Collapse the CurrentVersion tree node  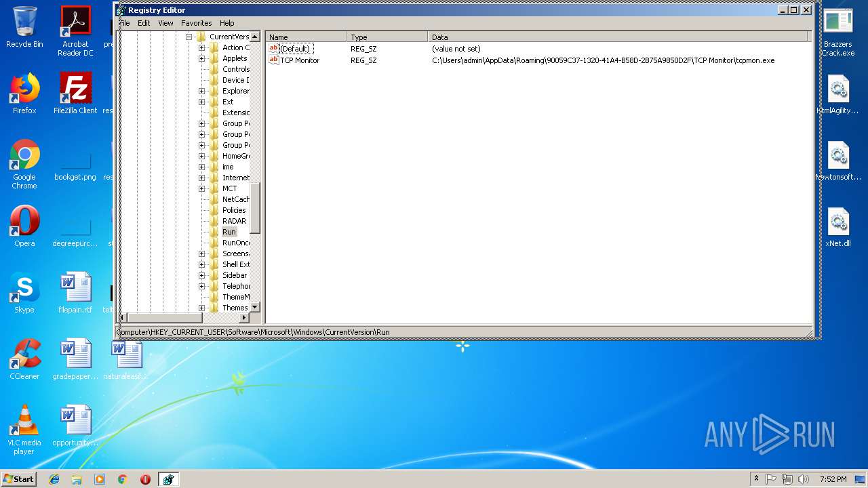point(189,37)
